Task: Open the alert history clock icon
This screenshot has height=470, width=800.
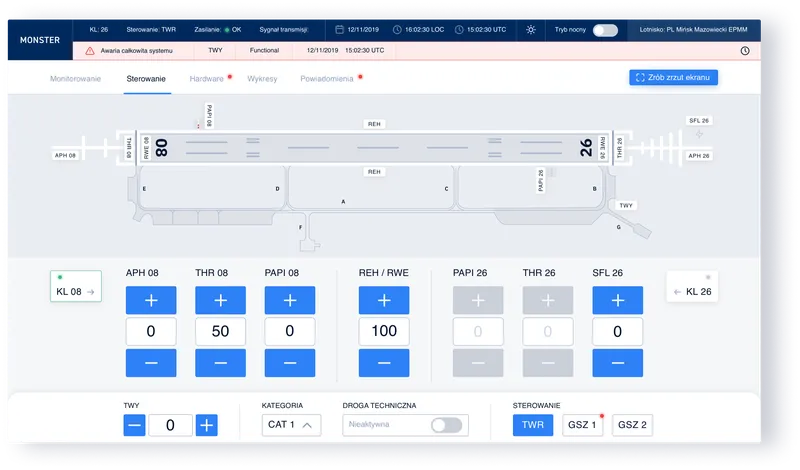Action: pos(745,51)
